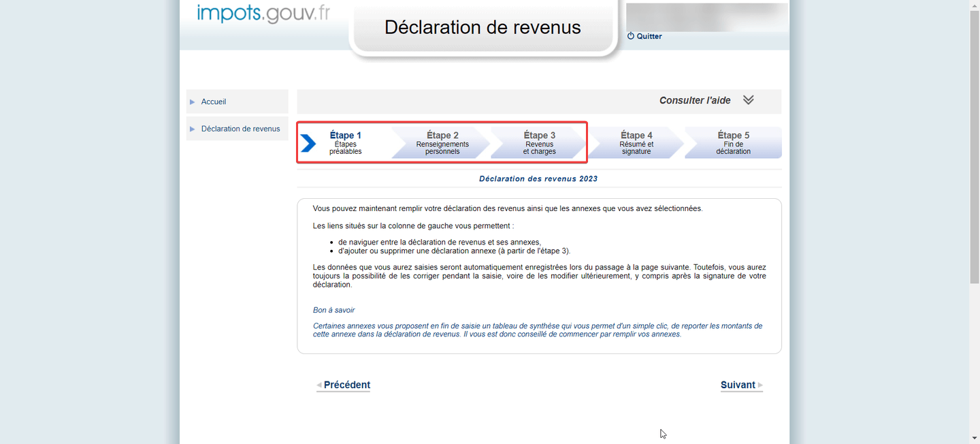The height and width of the screenshot is (444, 980).
Task: Open the Étape 5 Fin de déclaration step
Action: tap(733, 142)
